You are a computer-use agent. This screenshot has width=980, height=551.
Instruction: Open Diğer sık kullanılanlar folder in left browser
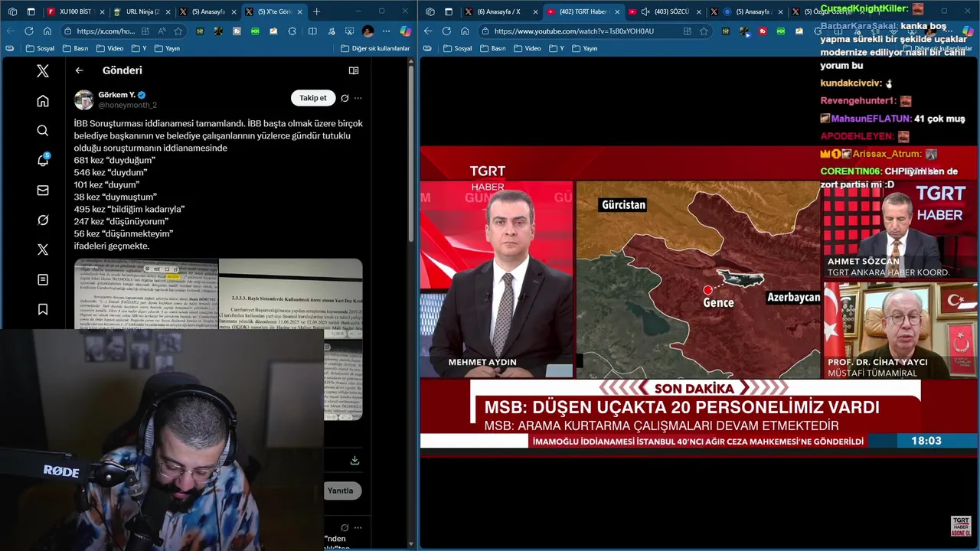tap(375, 48)
